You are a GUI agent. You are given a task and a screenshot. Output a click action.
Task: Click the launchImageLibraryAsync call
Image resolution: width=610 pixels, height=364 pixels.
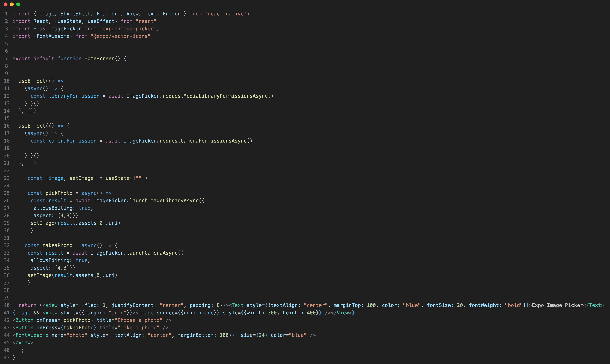pyautogui.click(x=164, y=201)
